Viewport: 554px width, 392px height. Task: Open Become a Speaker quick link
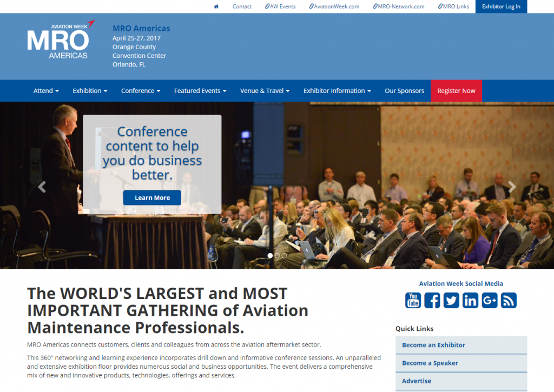(x=461, y=363)
